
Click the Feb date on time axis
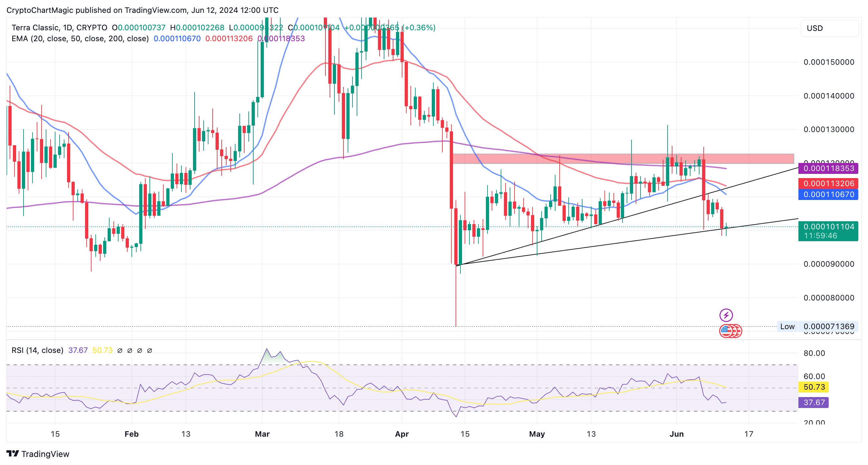pos(131,434)
